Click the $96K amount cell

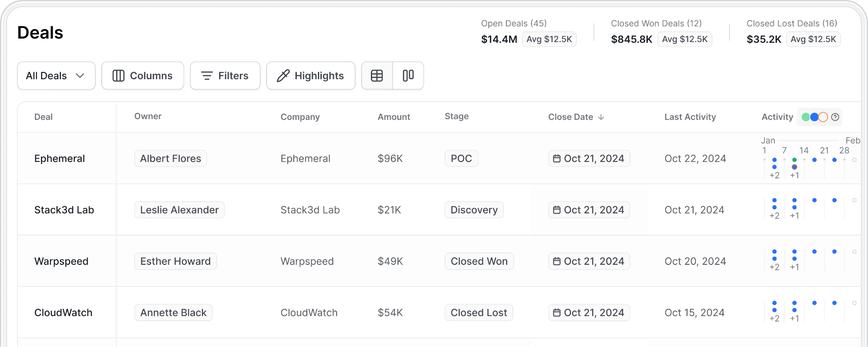pyautogui.click(x=390, y=158)
